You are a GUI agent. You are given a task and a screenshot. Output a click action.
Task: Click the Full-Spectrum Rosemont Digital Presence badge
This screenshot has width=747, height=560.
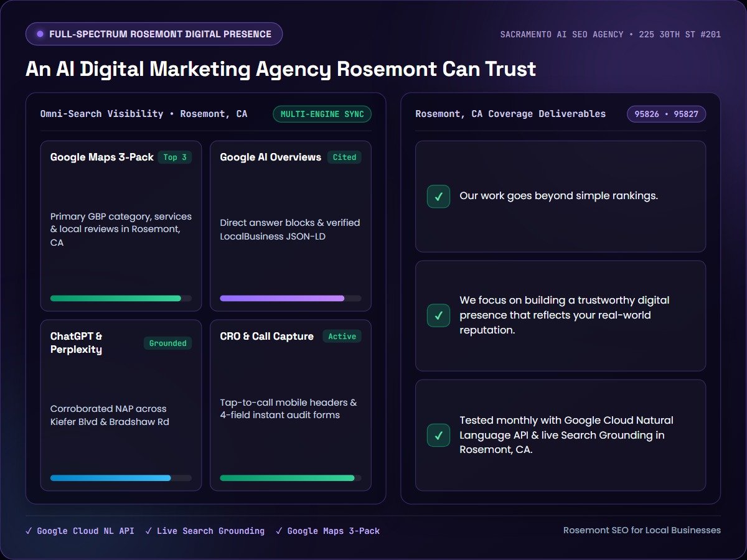click(x=154, y=34)
